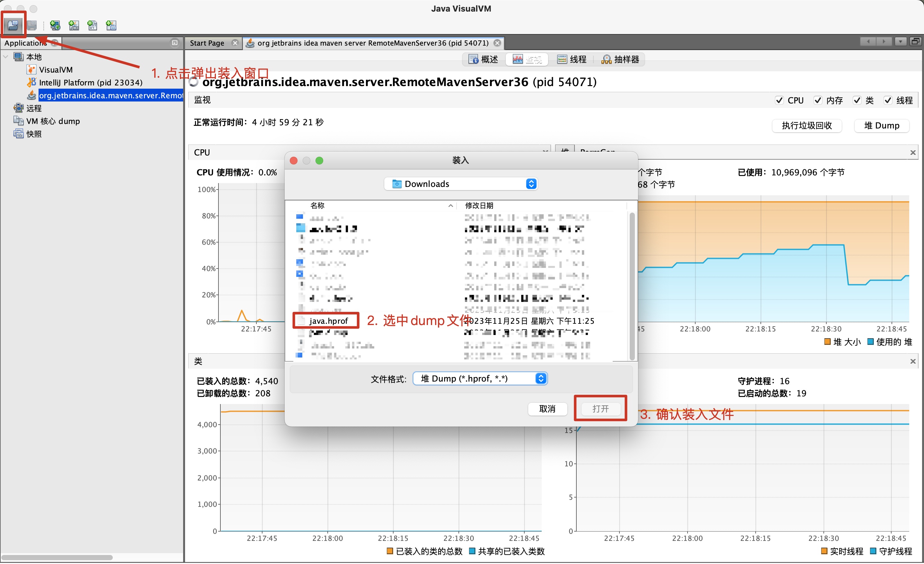Toggle the 内存 memory checkbox
The width and height of the screenshot is (924, 564).
click(818, 100)
